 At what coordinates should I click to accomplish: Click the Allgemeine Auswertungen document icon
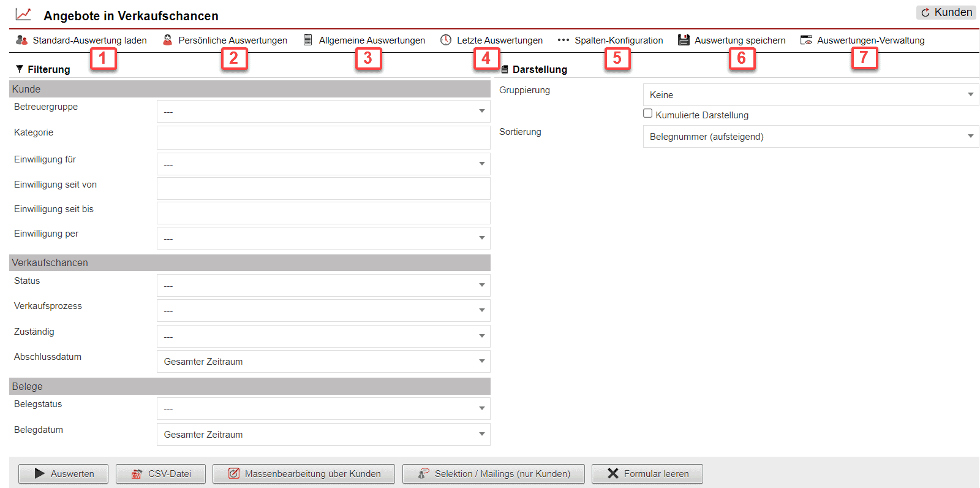pos(308,40)
